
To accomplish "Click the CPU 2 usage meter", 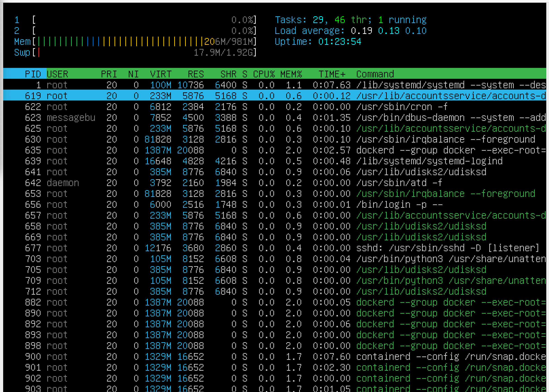I will click(135, 31).
